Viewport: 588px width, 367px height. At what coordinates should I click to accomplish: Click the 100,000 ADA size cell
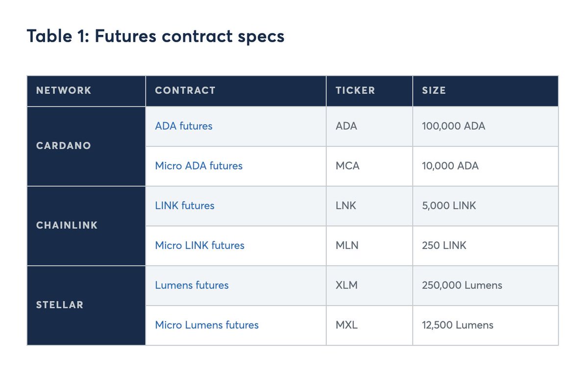tap(453, 126)
